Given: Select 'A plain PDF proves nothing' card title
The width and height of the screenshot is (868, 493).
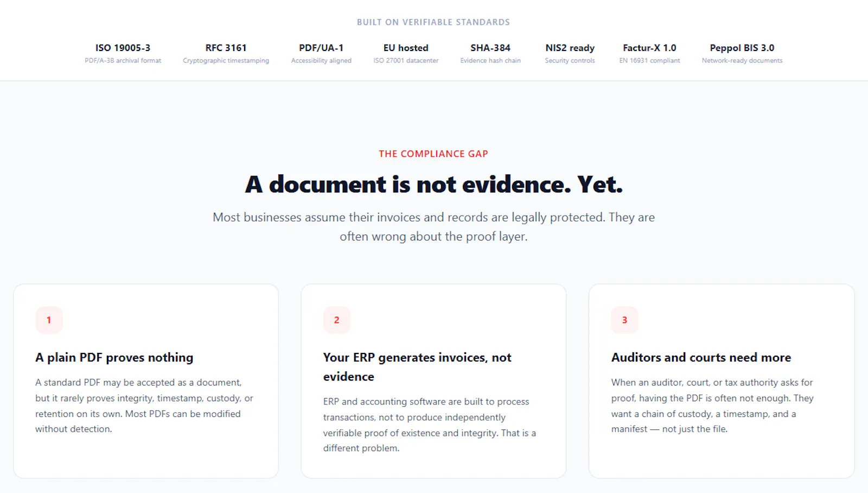Looking at the screenshot, I should coord(114,357).
